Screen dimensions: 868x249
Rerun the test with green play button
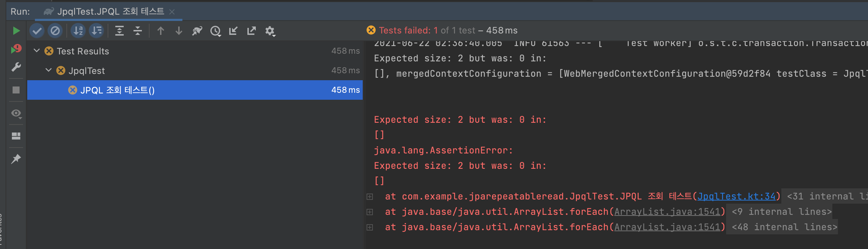(x=16, y=31)
